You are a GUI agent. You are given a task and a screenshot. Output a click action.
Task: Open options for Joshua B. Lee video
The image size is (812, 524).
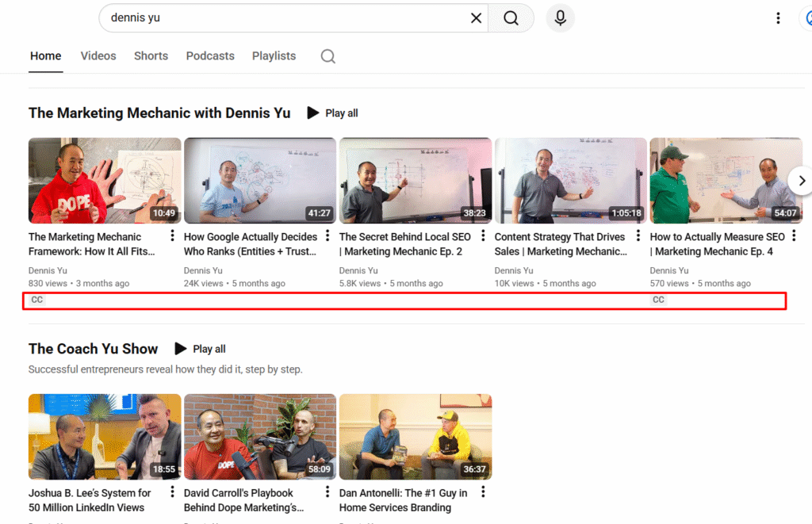coord(172,492)
